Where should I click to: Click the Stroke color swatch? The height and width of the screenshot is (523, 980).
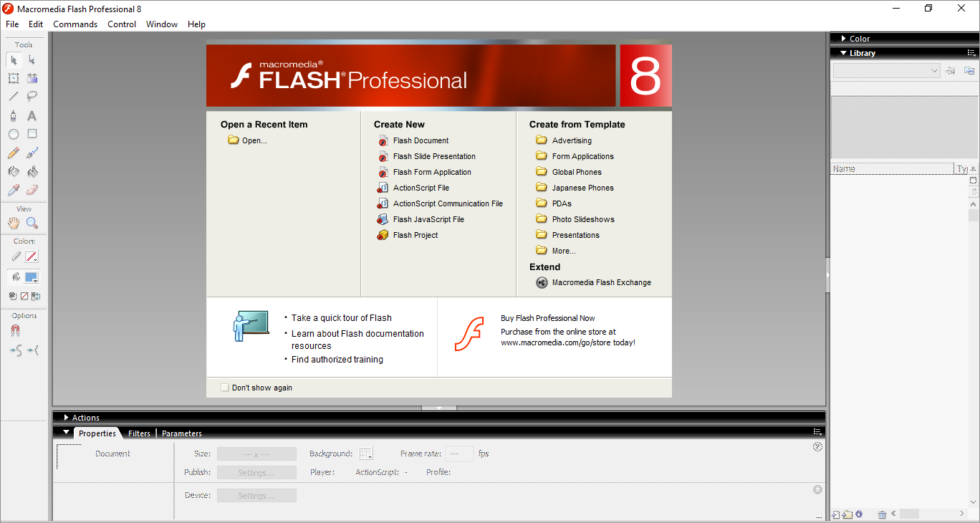32,256
